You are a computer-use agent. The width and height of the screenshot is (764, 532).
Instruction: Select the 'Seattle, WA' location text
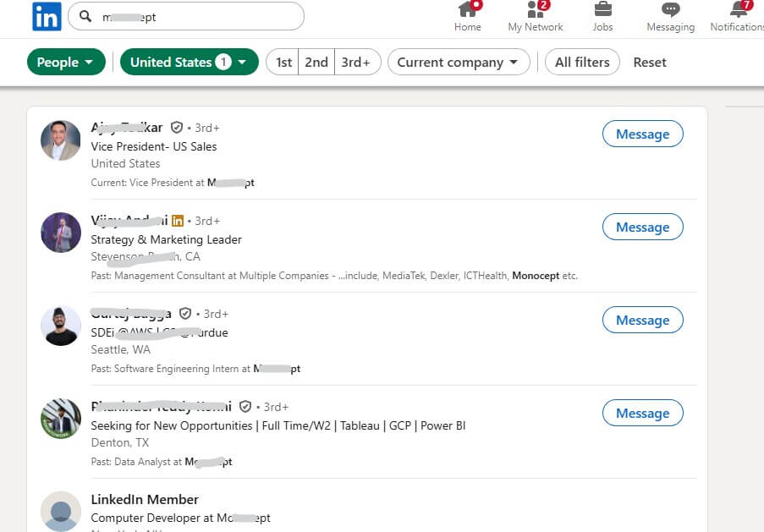121,349
